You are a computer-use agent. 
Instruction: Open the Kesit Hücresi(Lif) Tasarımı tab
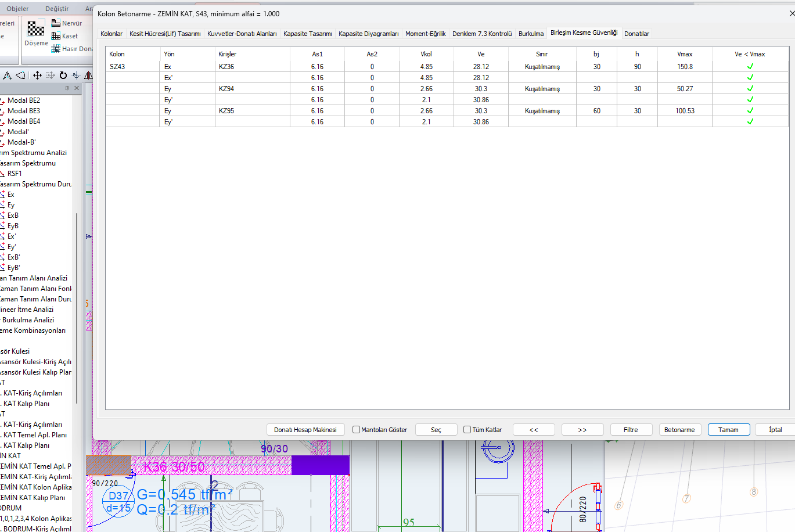(x=165, y=34)
